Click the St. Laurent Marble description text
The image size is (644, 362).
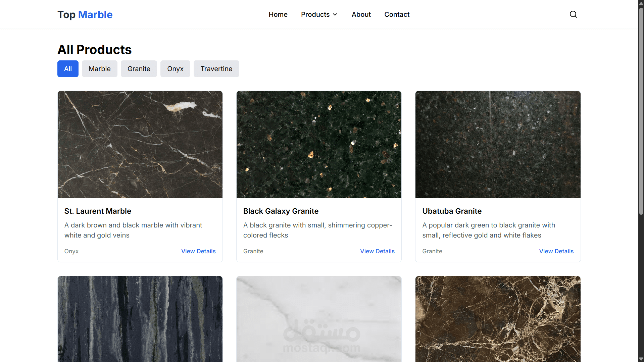(133, 230)
